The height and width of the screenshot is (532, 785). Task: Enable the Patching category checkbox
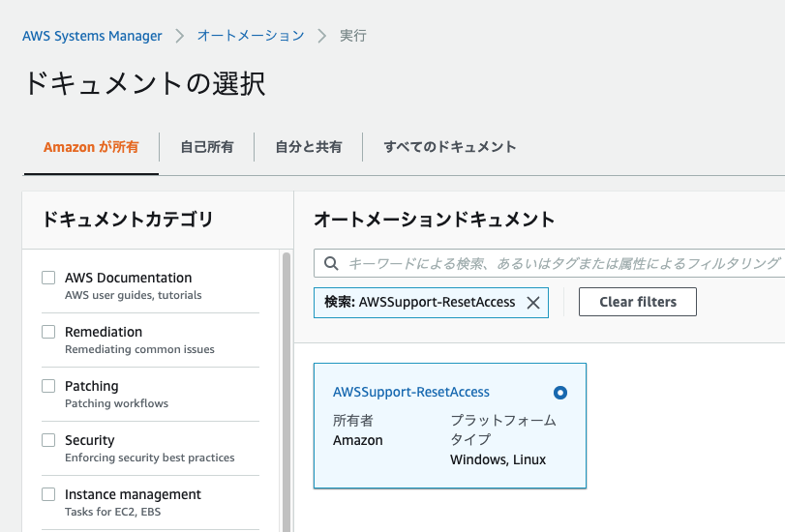(x=48, y=386)
